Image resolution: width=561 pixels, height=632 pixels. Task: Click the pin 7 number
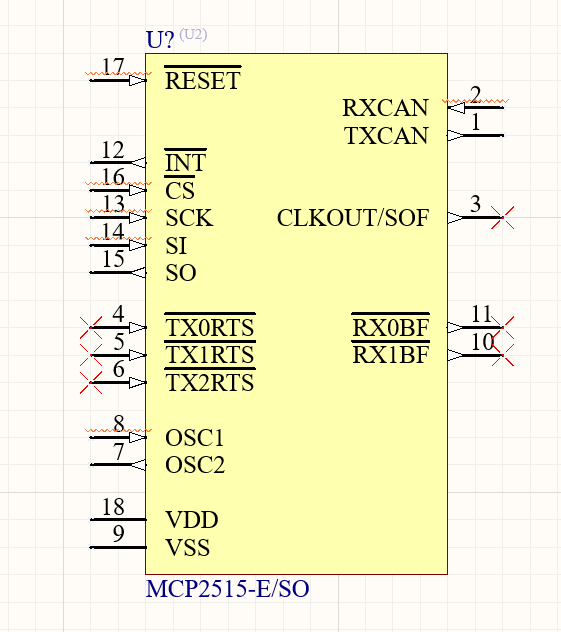(118, 451)
